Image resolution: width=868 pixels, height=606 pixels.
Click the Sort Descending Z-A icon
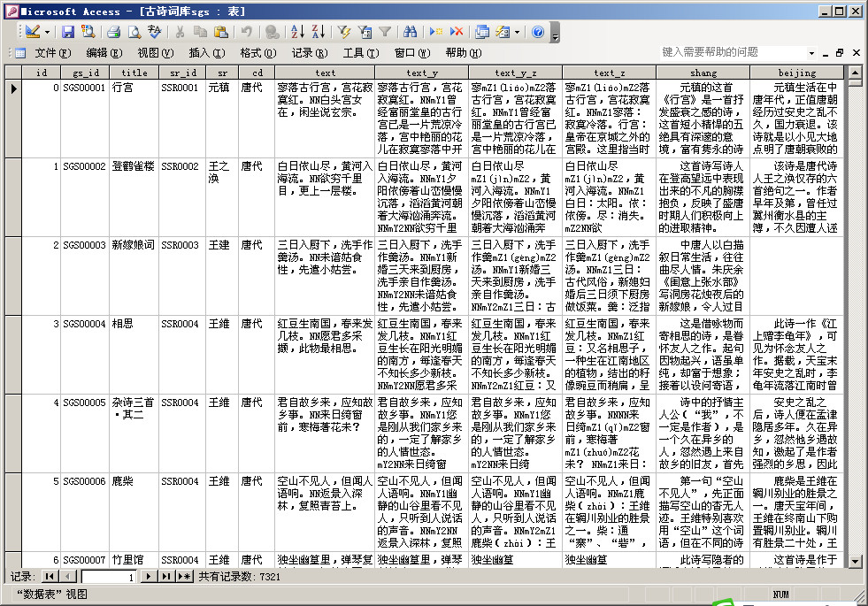point(319,32)
